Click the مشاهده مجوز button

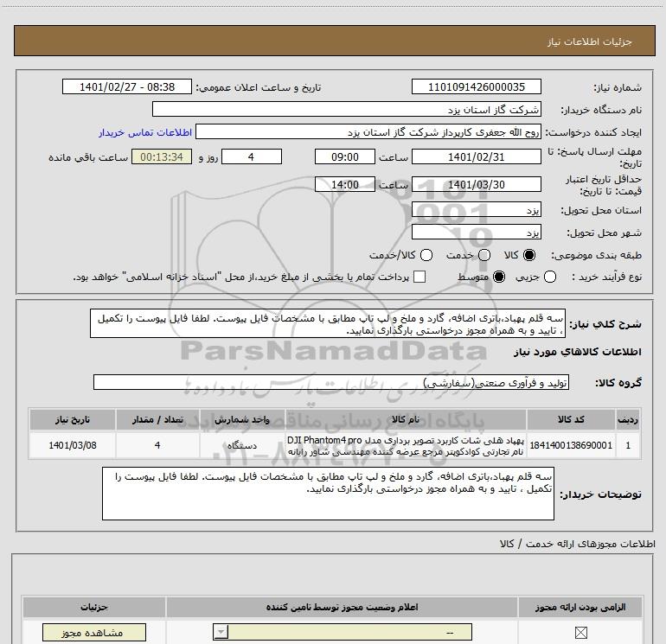(x=94, y=633)
